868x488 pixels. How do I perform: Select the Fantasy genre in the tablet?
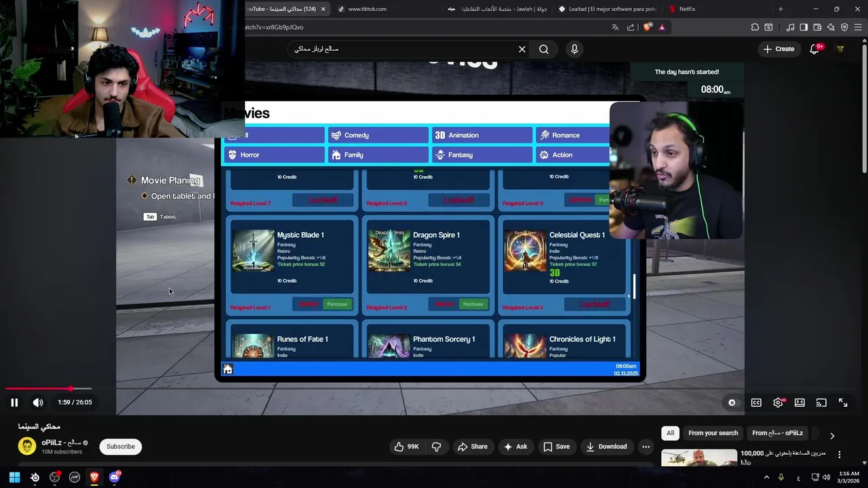coord(481,155)
